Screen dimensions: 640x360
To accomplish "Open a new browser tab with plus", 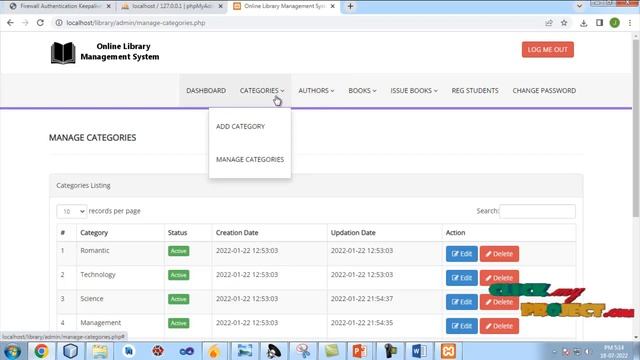I will pyautogui.click(x=350, y=6).
